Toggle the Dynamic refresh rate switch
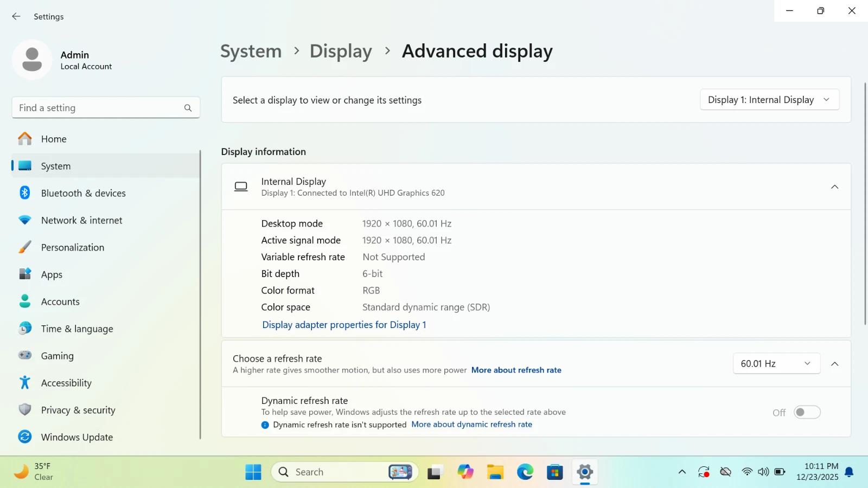The height and width of the screenshot is (488, 868). (807, 413)
